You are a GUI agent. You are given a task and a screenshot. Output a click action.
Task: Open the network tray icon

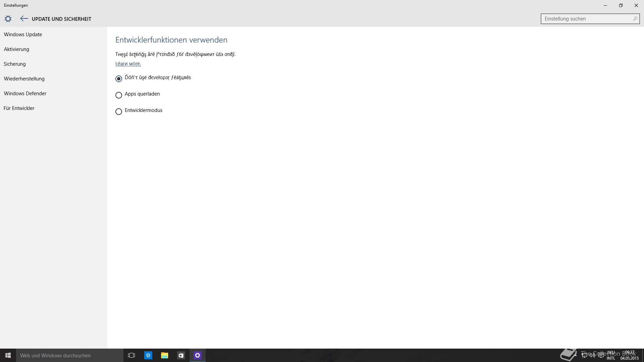(x=584, y=355)
